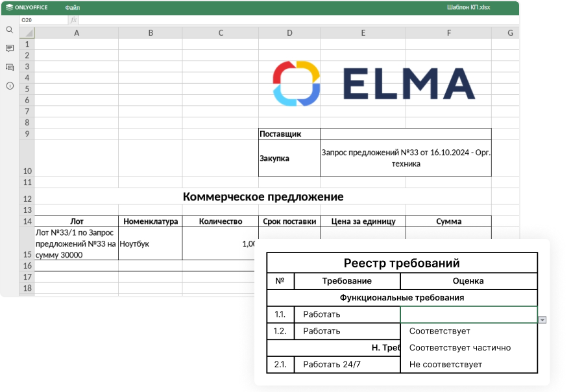
Task: Open the chat panel icon in sidebar
Action: click(x=10, y=67)
